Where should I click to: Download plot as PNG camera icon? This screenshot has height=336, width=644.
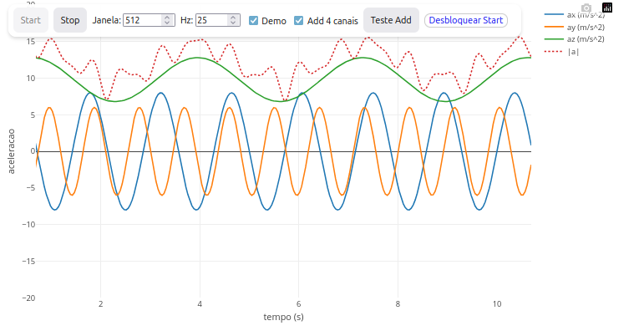[x=586, y=8]
